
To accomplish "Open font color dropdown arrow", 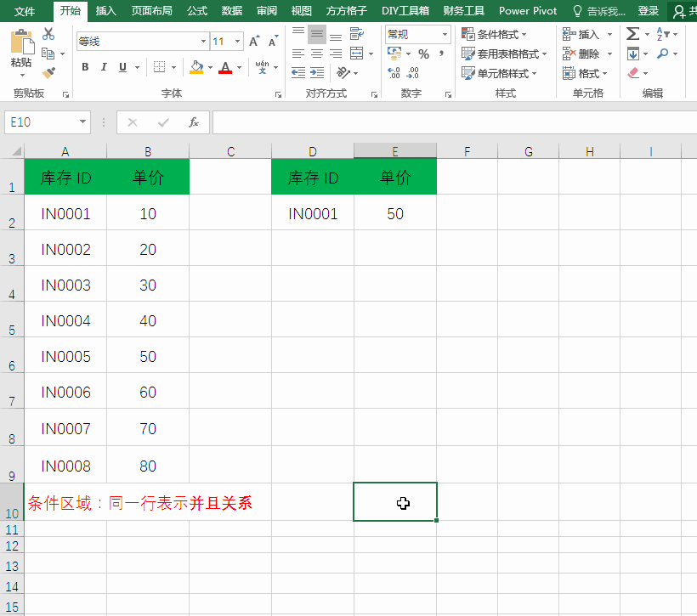I will [x=239, y=68].
